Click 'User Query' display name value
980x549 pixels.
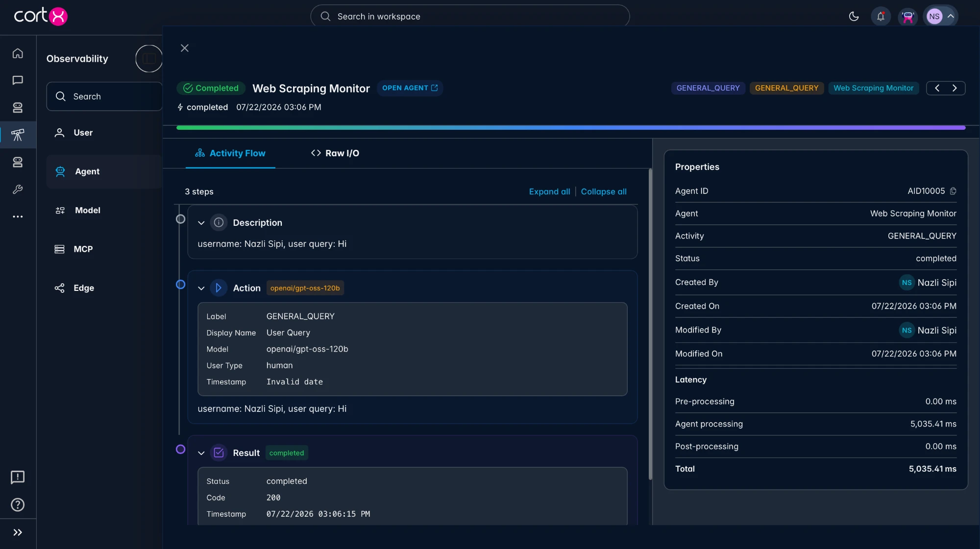288,333
